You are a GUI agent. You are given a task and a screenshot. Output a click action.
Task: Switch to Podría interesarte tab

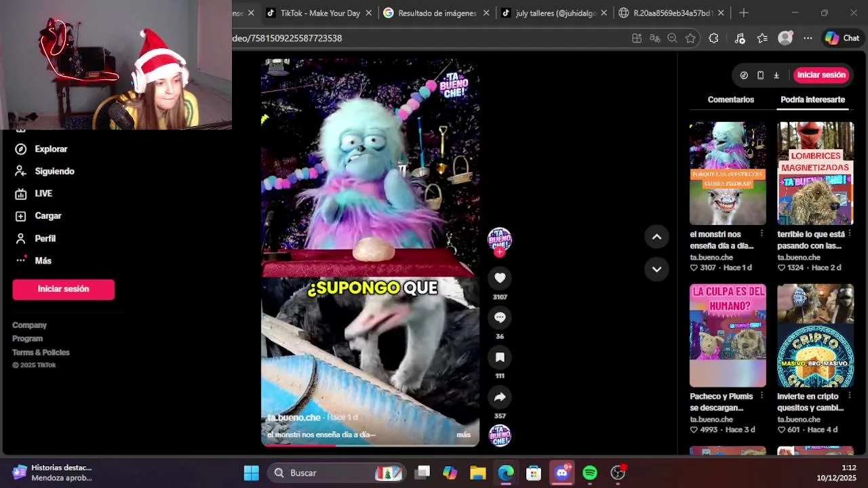812,100
